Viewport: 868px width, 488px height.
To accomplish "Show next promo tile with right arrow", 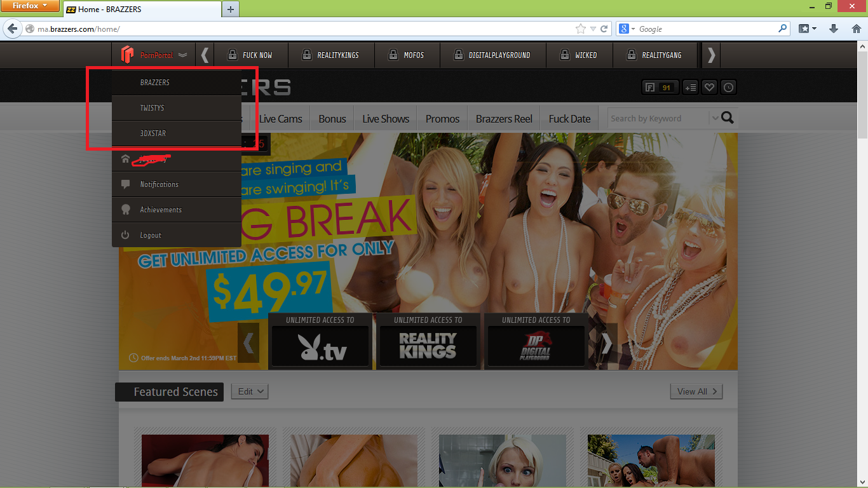I will (606, 344).
